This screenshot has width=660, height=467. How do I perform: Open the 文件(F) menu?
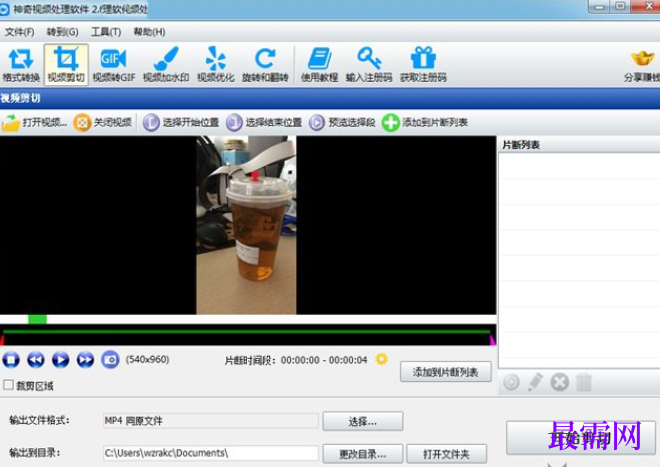pyautogui.click(x=19, y=32)
